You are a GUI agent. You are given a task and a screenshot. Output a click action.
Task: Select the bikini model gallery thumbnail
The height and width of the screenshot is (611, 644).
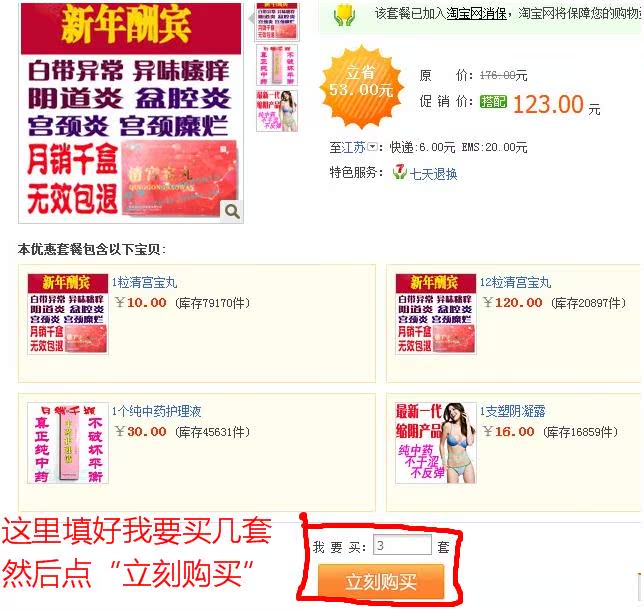[277, 110]
